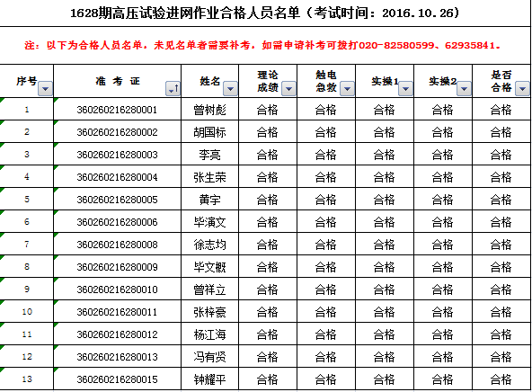Open the 理论成绩 filter dropdown

tap(288, 89)
